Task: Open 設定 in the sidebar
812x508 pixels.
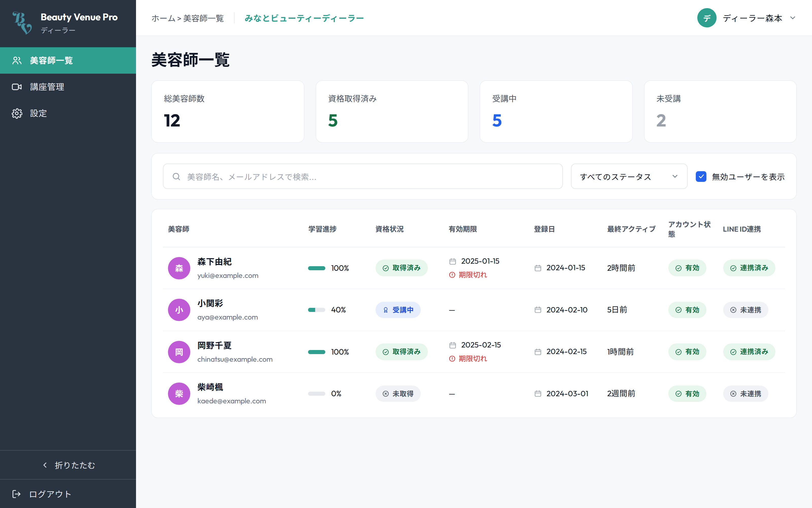Action: (68, 114)
